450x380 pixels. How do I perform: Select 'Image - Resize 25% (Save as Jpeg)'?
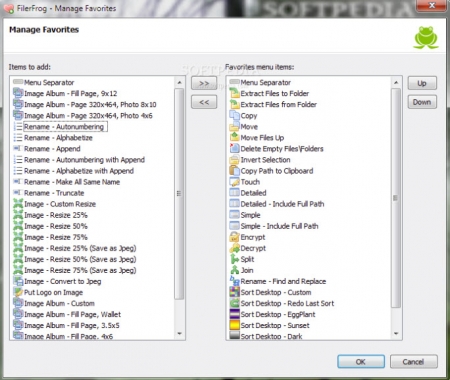(80, 248)
